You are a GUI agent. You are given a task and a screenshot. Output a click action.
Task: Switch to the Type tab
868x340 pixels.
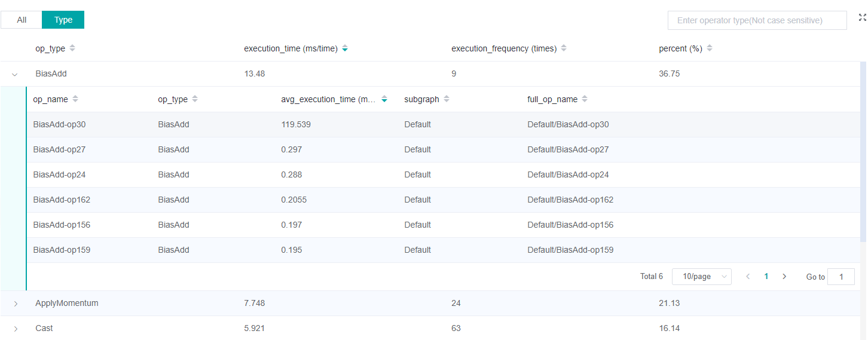click(63, 20)
